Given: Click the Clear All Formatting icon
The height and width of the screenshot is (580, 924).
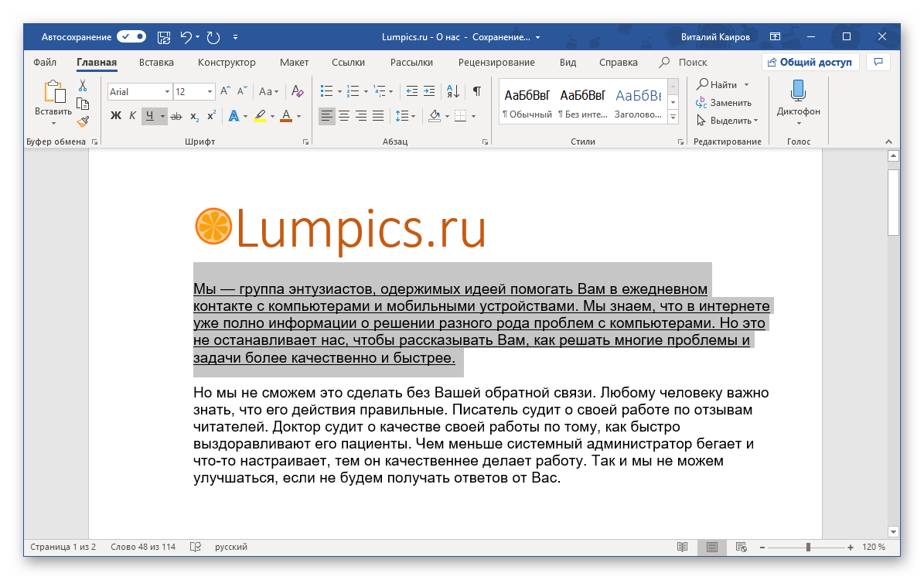Looking at the screenshot, I should [x=295, y=91].
